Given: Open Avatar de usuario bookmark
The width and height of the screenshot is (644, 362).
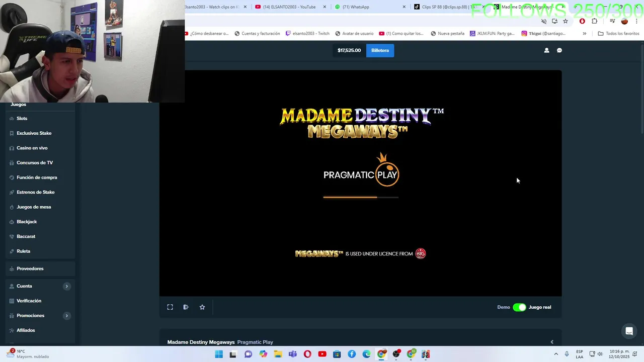Looking at the screenshot, I should [354, 34].
